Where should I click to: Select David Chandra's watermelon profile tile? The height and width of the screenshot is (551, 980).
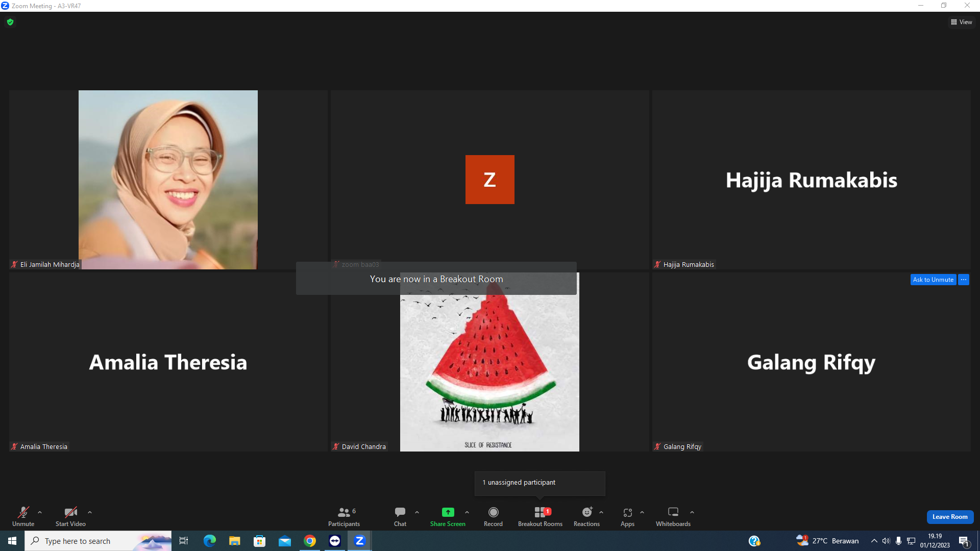point(489,362)
